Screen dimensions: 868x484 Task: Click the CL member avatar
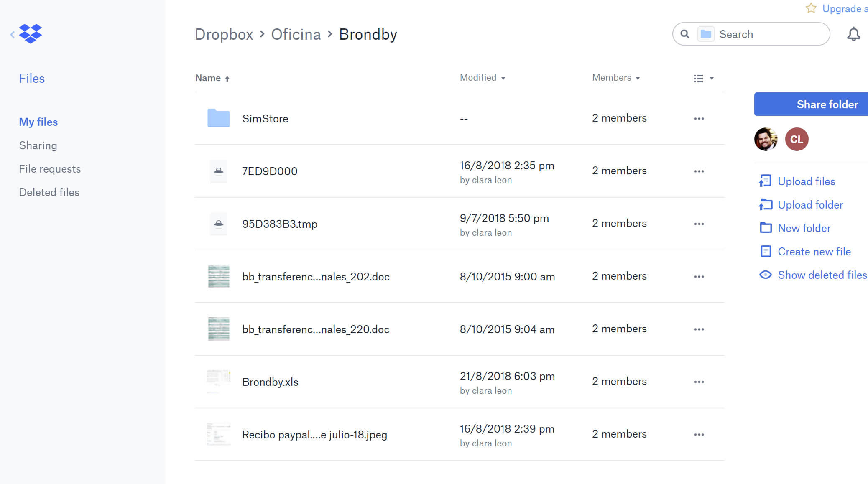pos(797,139)
